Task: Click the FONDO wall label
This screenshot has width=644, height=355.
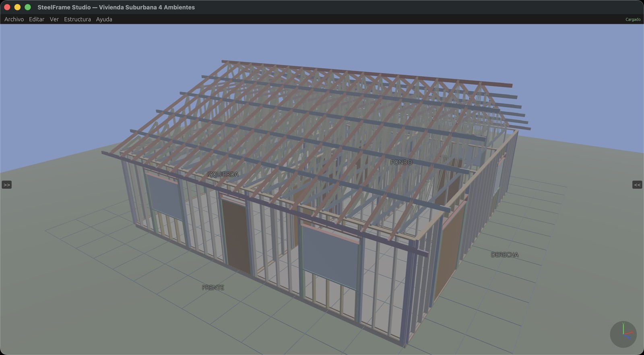Action: tap(401, 162)
